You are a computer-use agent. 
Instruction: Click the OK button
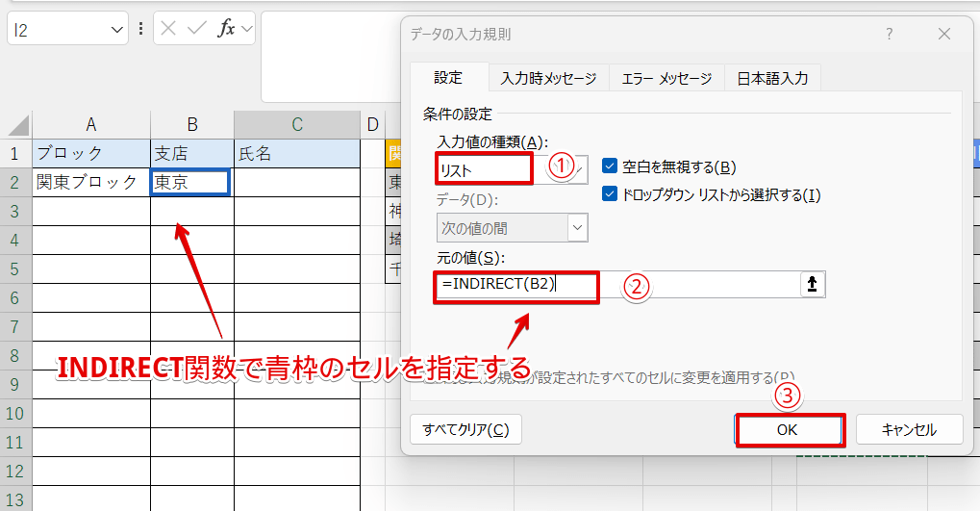pyautogui.click(x=788, y=430)
